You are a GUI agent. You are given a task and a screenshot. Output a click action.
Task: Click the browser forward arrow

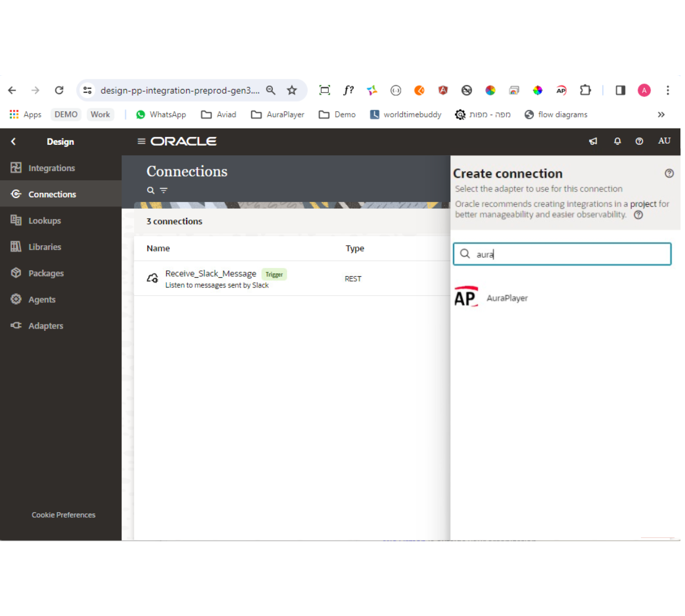click(35, 90)
